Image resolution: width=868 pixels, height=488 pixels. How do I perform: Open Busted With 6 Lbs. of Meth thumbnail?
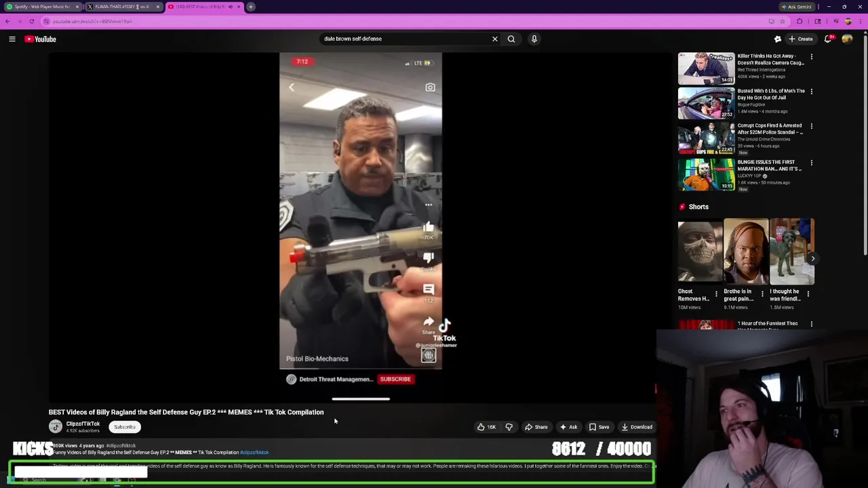tap(706, 103)
